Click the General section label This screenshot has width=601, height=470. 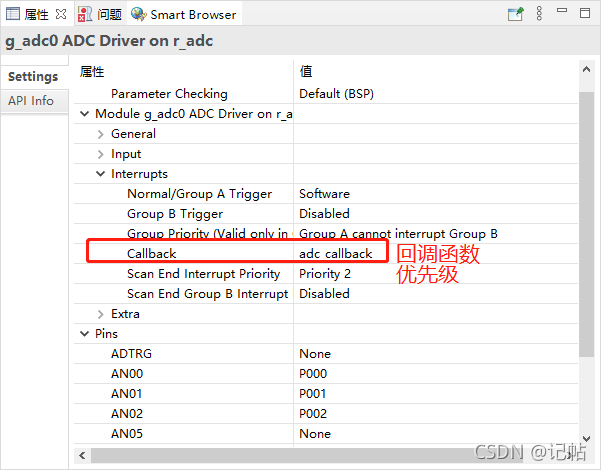pyautogui.click(x=133, y=134)
